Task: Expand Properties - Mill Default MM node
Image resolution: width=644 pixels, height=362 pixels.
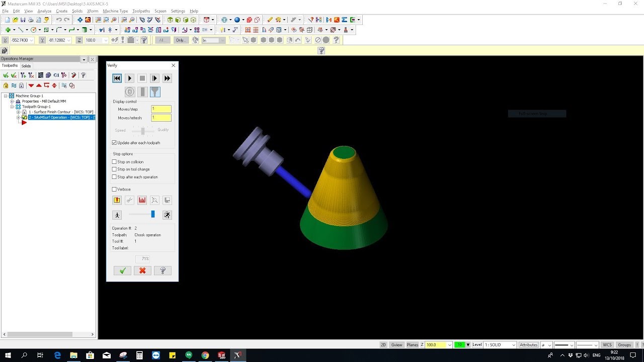Action: [12, 101]
